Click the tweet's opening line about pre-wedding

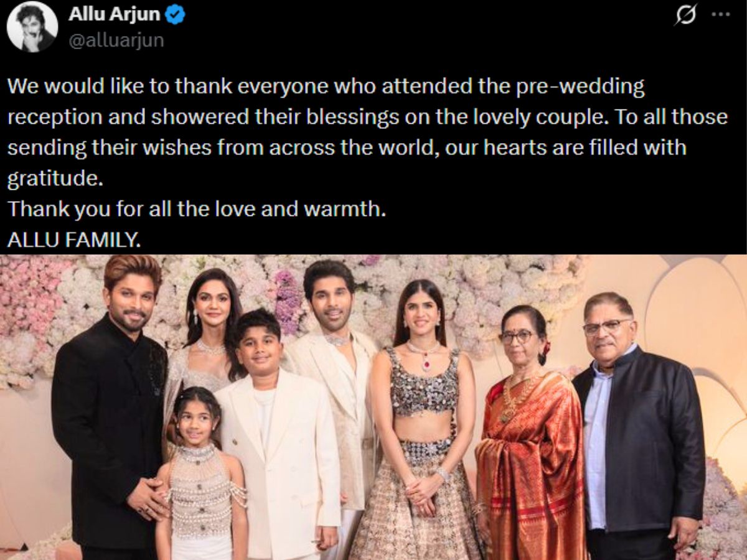[326, 87]
